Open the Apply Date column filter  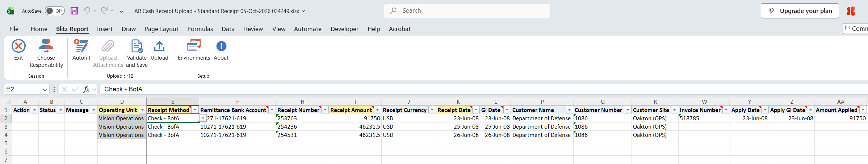pyautogui.click(x=765, y=110)
